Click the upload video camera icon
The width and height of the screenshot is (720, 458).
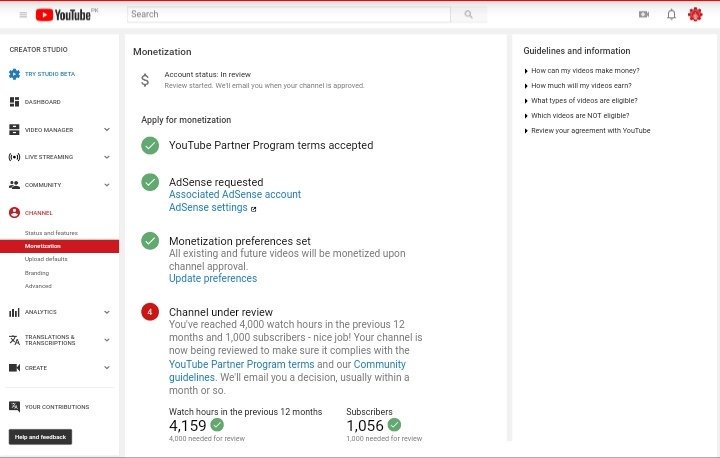pyautogui.click(x=644, y=14)
